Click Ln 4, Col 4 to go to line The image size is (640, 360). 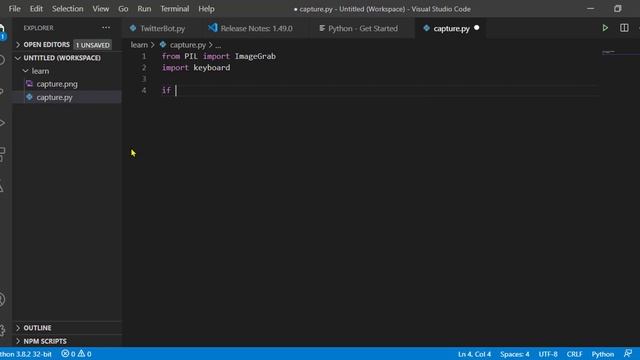pyautogui.click(x=474, y=354)
